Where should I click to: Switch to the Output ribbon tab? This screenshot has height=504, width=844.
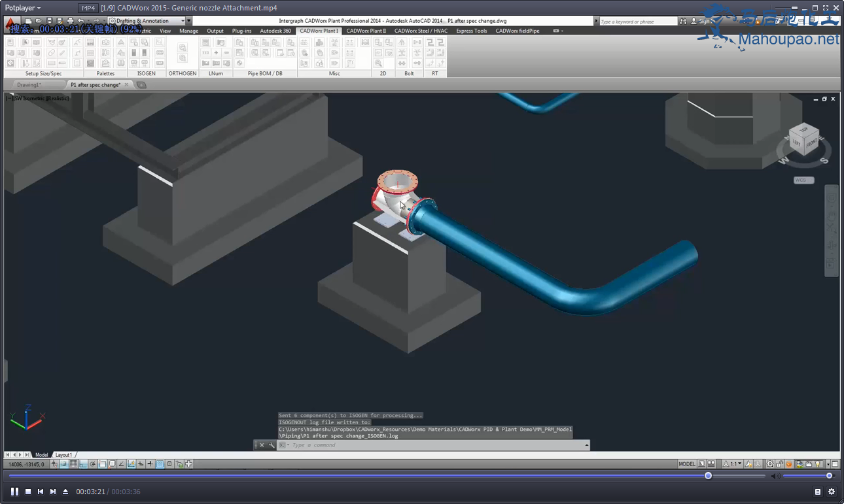[x=215, y=31]
